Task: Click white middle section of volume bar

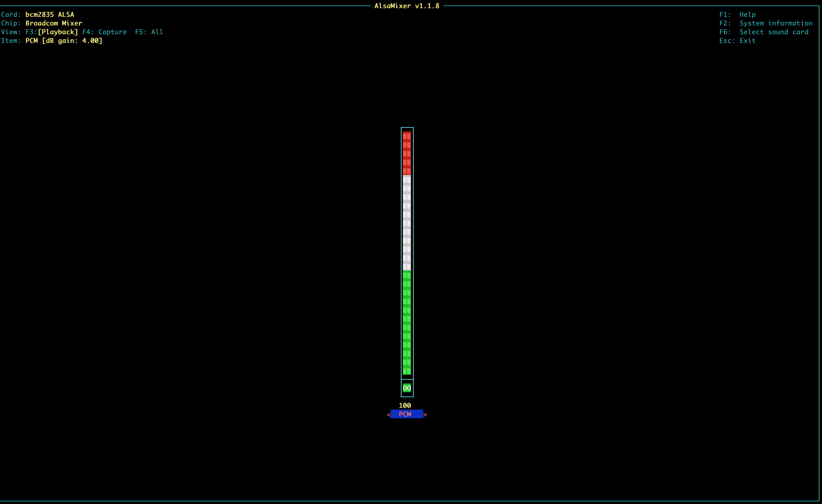Action: 407,223
